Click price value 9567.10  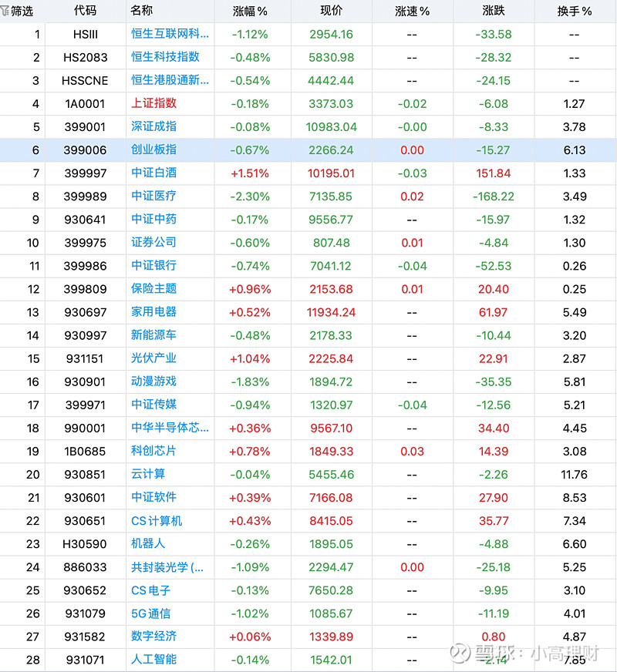tap(331, 428)
